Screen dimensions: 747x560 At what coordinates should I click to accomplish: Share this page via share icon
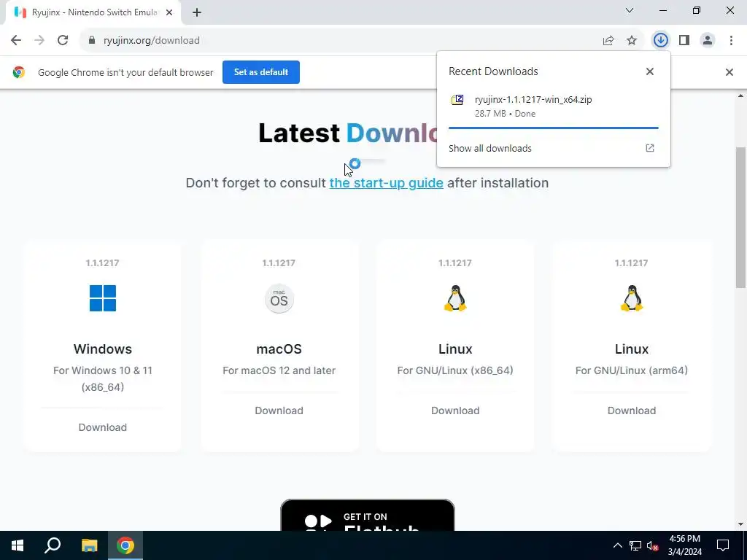coord(608,41)
